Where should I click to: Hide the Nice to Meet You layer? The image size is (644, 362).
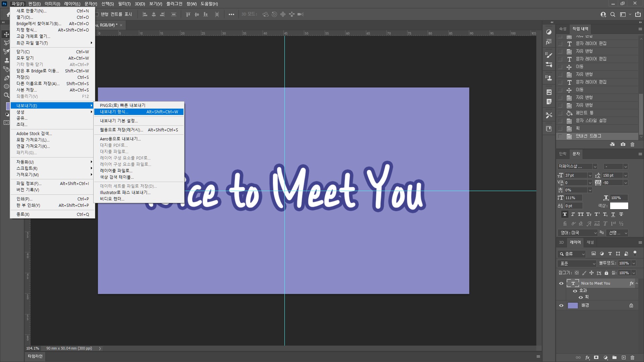(x=561, y=284)
